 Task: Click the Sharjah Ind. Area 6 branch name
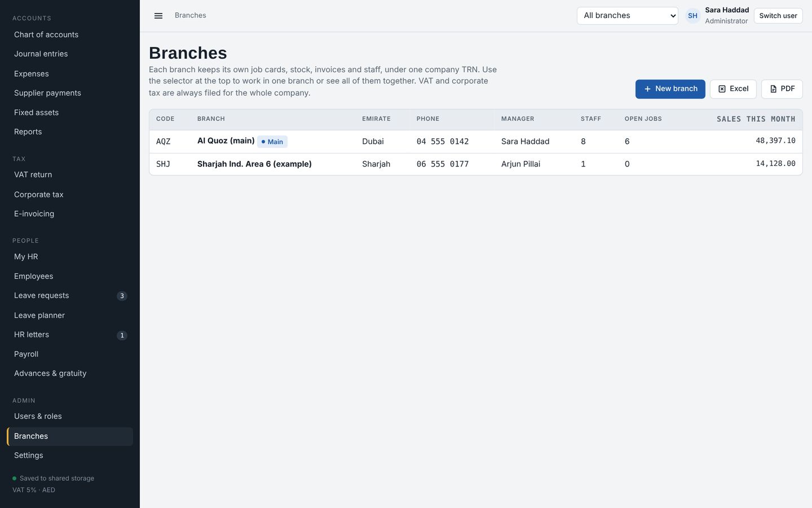tap(254, 164)
